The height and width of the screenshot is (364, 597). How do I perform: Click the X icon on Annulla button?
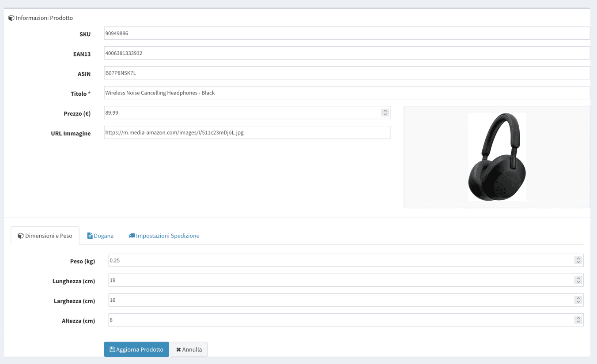[x=178, y=349]
